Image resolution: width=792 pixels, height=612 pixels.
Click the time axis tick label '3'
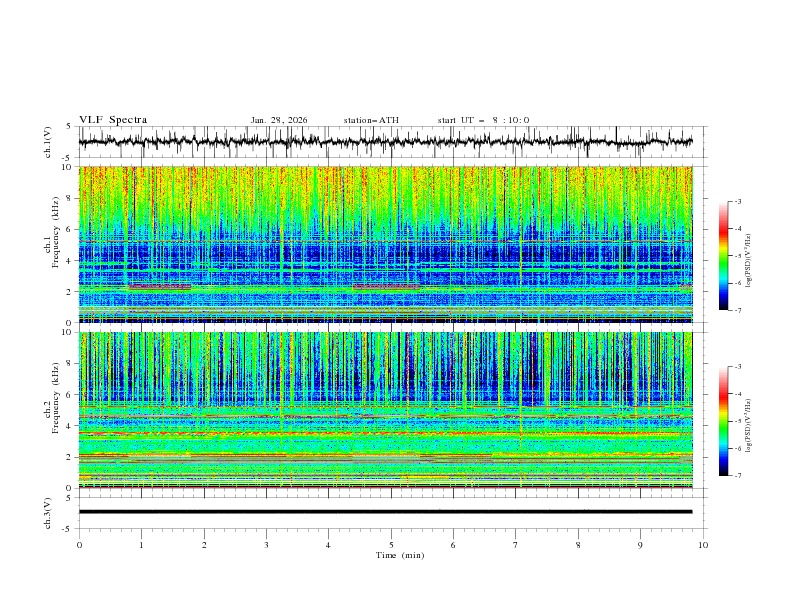[266, 545]
